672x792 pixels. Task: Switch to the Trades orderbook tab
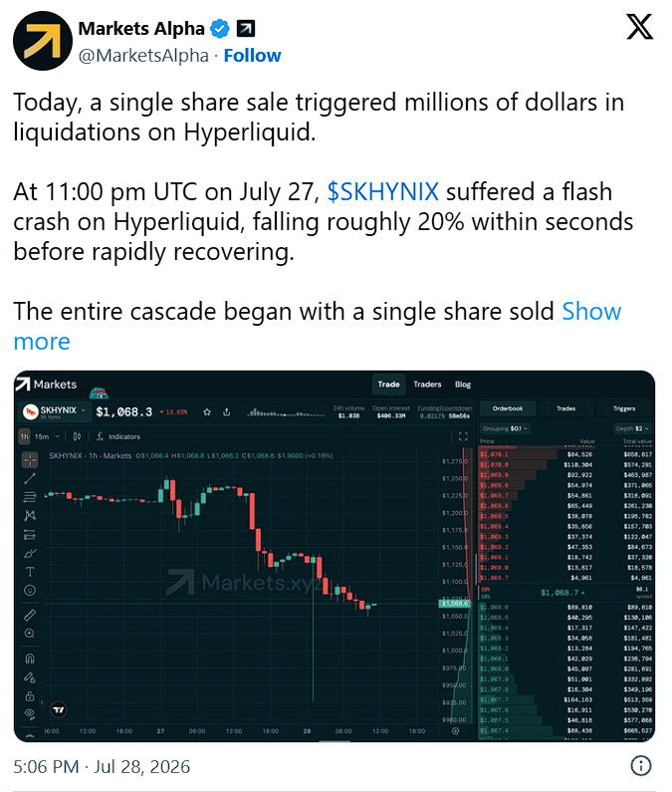[566, 408]
